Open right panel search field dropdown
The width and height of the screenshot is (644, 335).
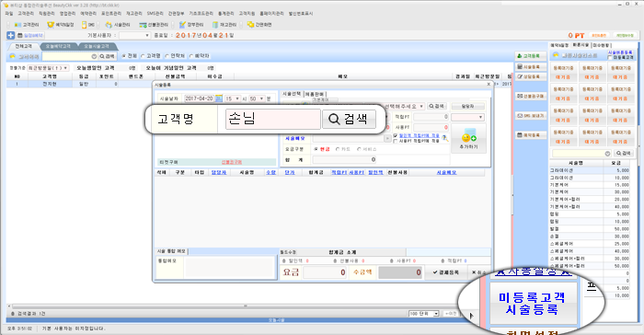(607, 154)
